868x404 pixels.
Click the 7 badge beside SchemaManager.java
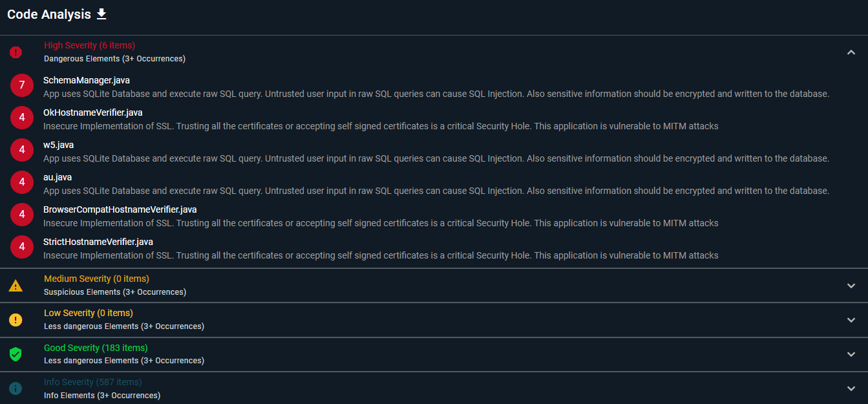point(22,85)
